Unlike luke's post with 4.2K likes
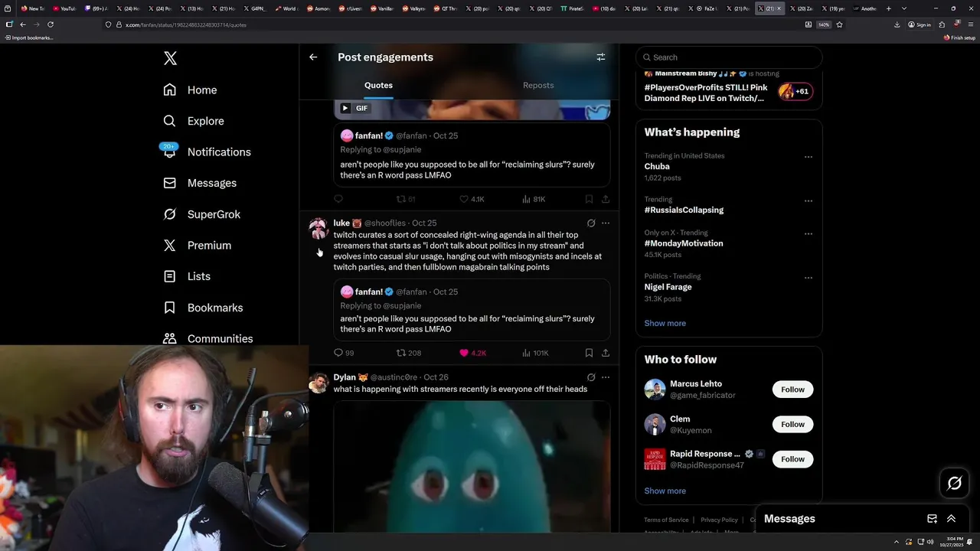Viewport: 980px width, 551px height. (x=472, y=353)
